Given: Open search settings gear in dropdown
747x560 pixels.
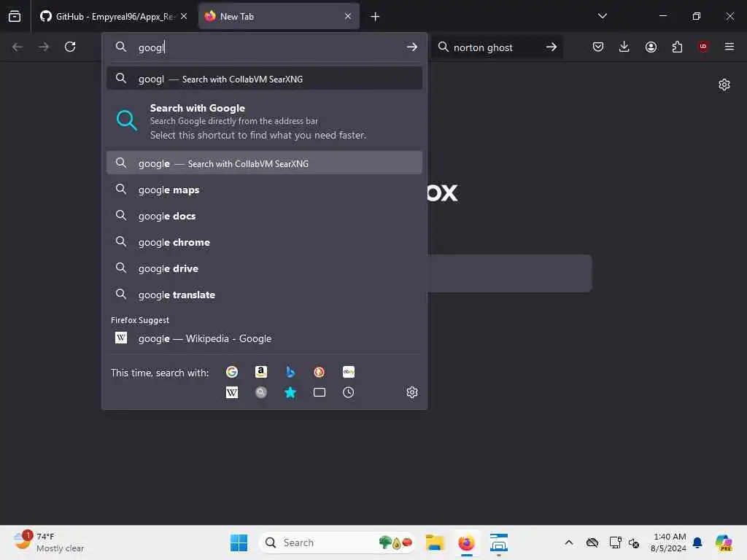Looking at the screenshot, I should pyautogui.click(x=412, y=392).
